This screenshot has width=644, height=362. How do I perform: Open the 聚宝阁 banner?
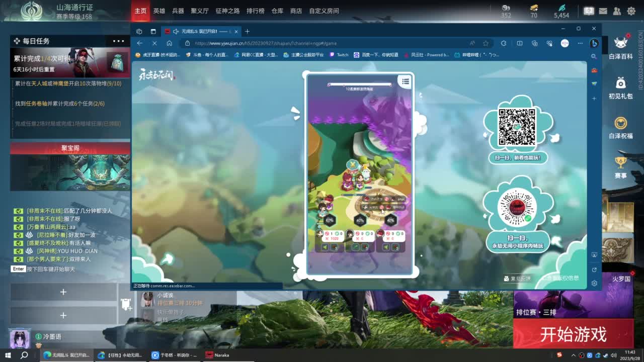pyautogui.click(x=70, y=166)
